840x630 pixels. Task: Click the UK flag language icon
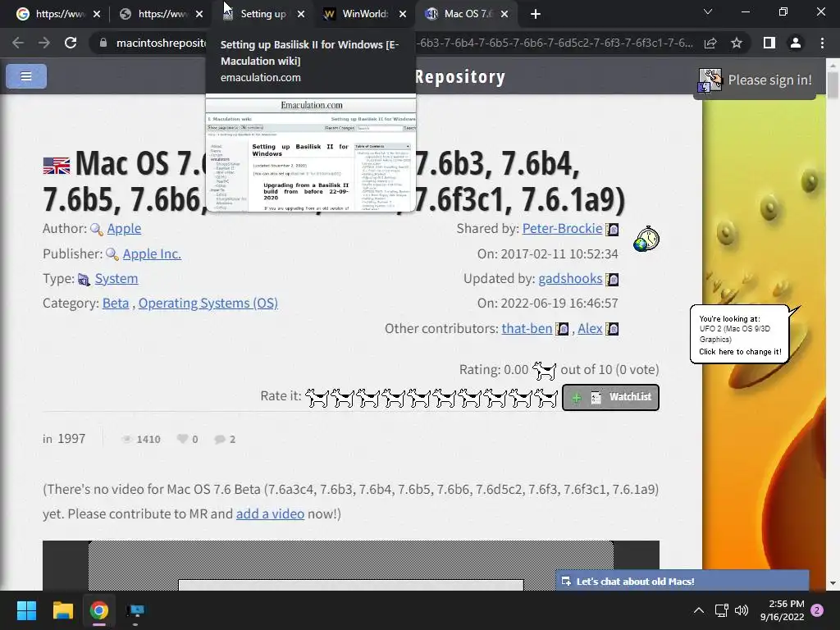(x=57, y=166)
